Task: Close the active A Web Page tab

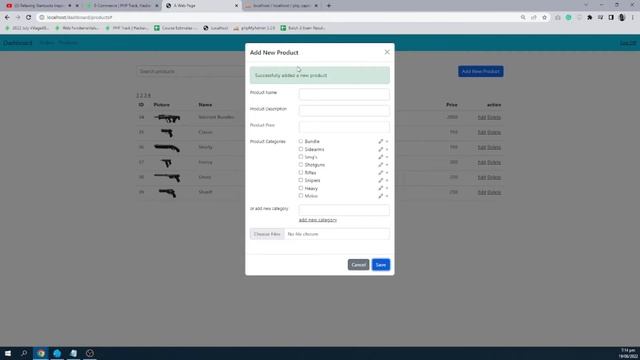Action: 236,6
